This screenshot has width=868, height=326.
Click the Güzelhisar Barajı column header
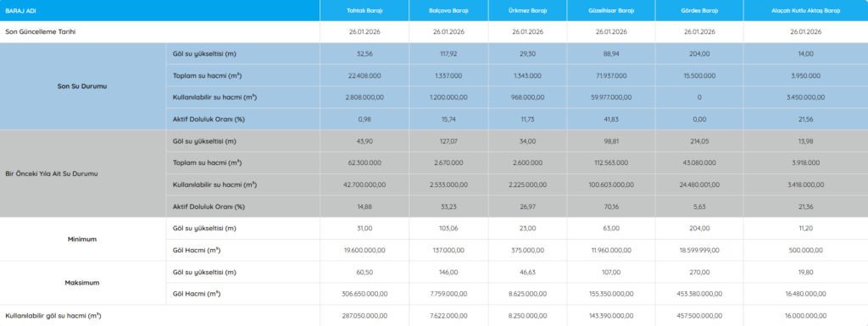pos(611,10)
